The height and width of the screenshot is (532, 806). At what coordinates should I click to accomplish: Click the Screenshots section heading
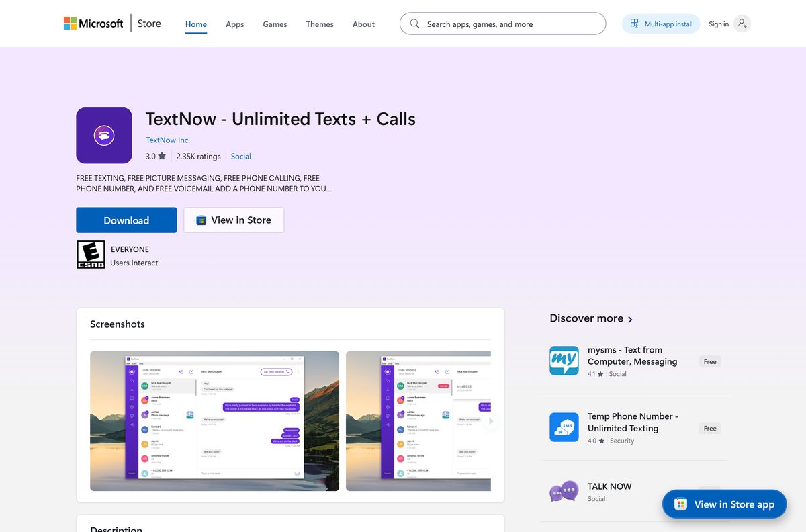point(118,324)
